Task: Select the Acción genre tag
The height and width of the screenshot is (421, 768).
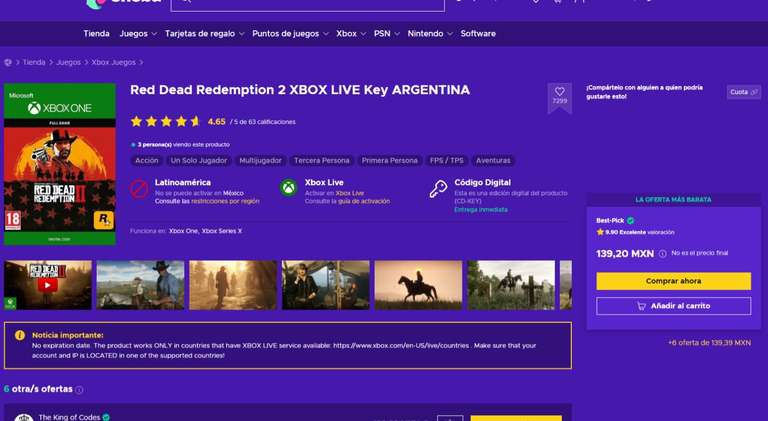Action: [147, 161]
